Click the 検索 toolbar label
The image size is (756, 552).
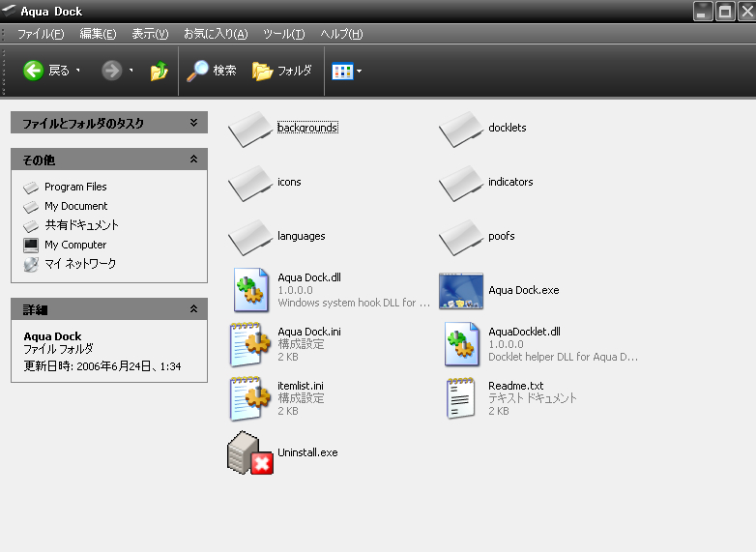(x=224, y=71)
